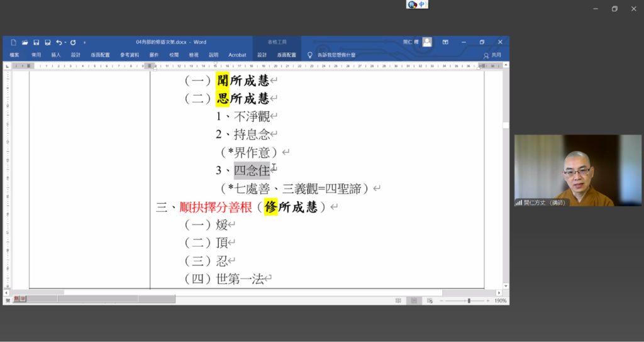Open the Ribbon Display Options icon
Viewport: 644px width, 342px height.
[x=445, y=42]
